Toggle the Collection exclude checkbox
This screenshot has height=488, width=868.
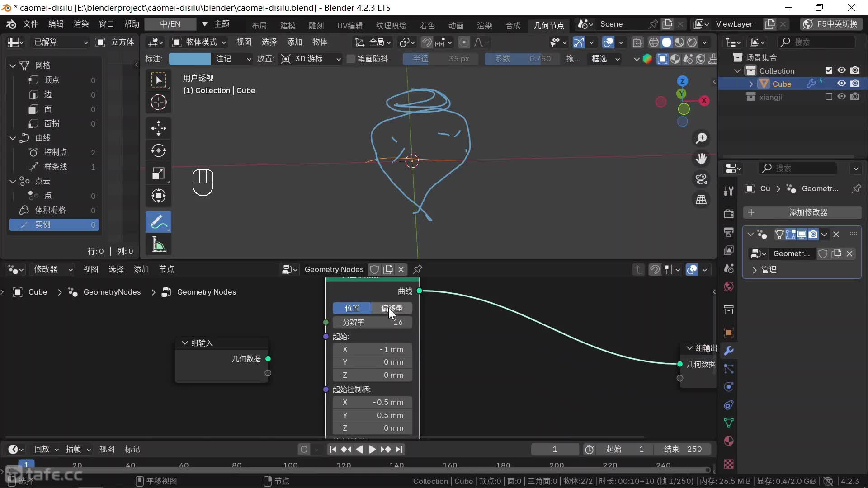[x=828, y=70]
